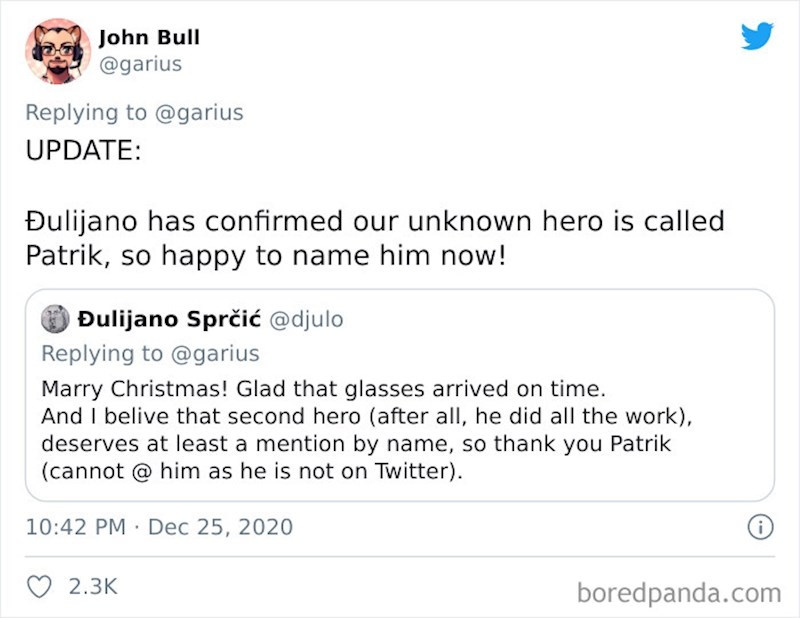Open Đulijano Sprčić's small avatar
This screenshot has height=618, width=800.
tap(53, 318)
